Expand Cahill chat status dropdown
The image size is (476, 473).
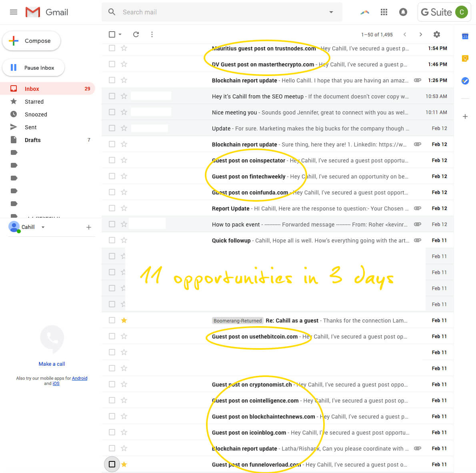[43, 227]
